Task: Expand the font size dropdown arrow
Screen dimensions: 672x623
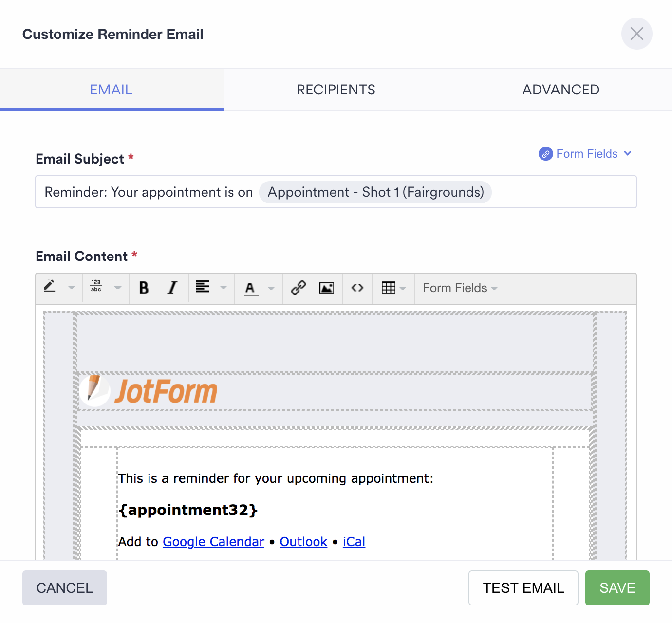Action: pos(117,288)
